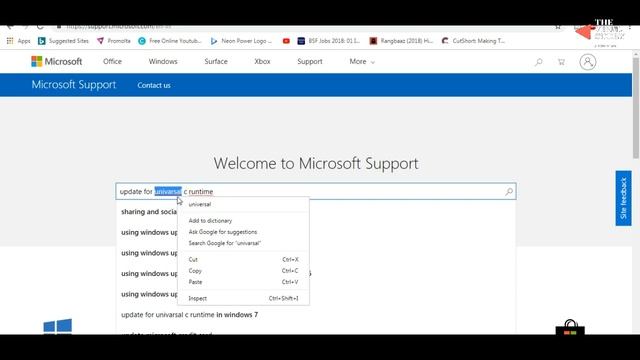The image size is (640, 360).
Task: Click the Contact us link
Action: point(154,85)
